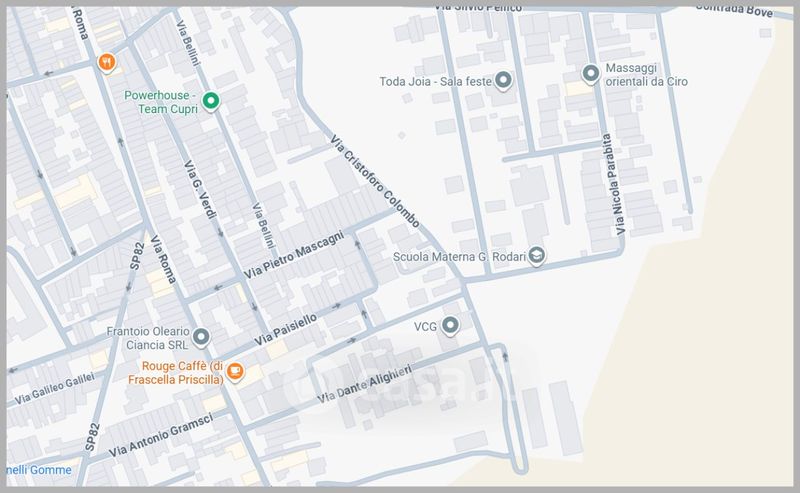Select the VCG location pin
This screenshot has height=493, width=800.
point(451,325)
